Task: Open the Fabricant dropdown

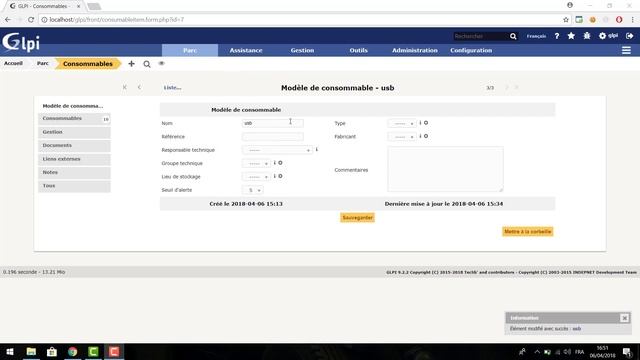Action: (402, 137)
